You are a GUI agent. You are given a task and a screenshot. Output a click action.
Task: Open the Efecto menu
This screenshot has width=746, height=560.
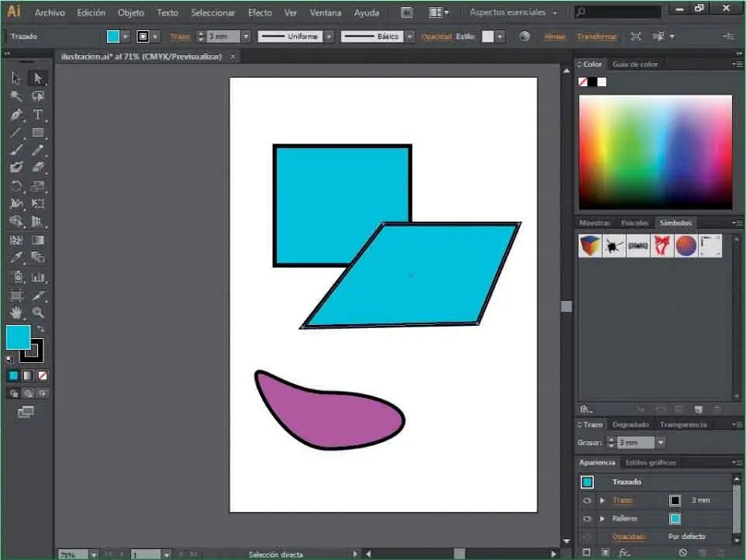click(260, 13)
